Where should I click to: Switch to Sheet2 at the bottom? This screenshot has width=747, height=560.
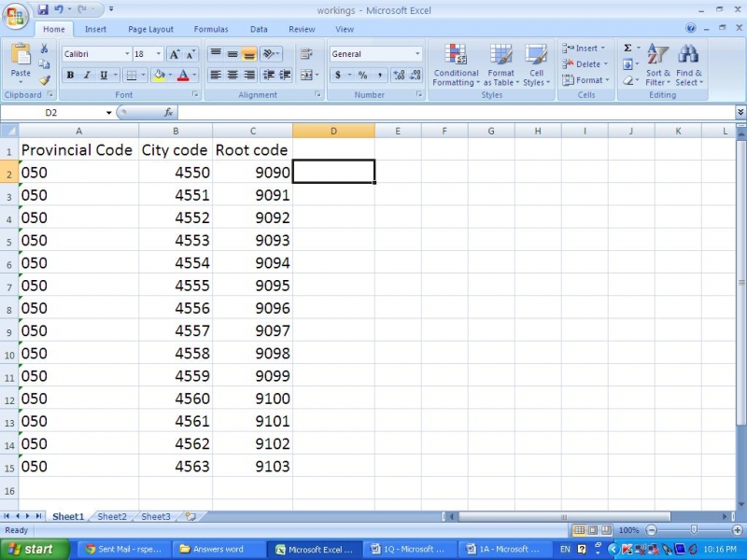click(x=111, y=516)
